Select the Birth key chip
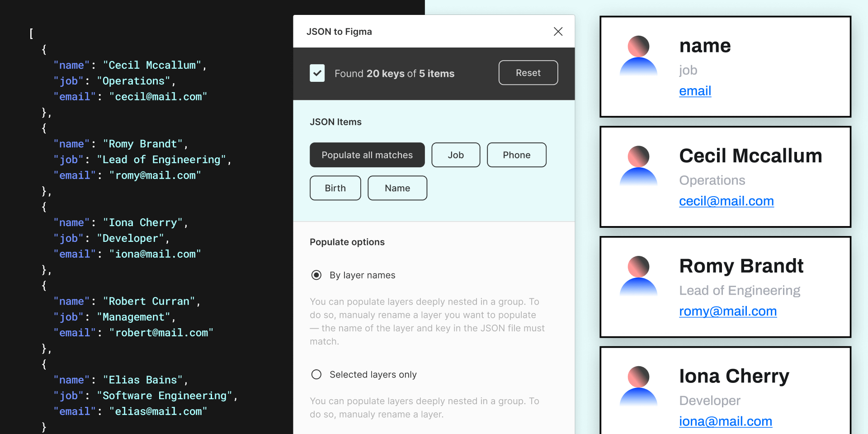The image size is (868, 434). [335, 188]
